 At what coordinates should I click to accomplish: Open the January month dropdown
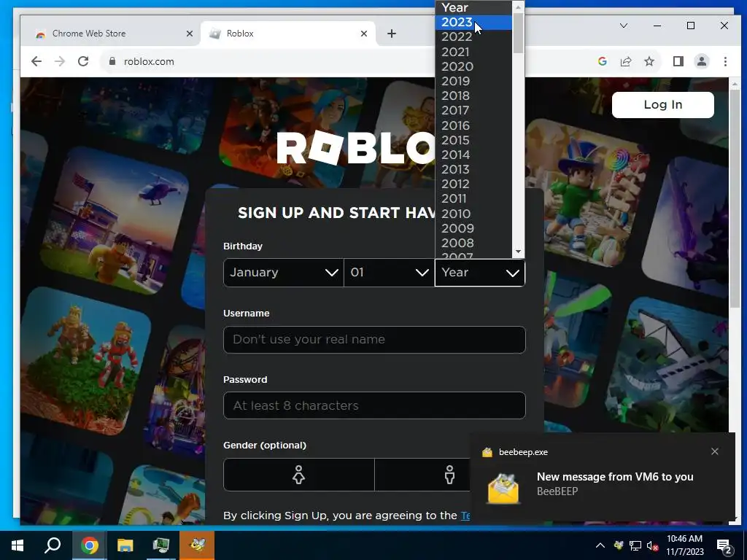pos(284,273)
